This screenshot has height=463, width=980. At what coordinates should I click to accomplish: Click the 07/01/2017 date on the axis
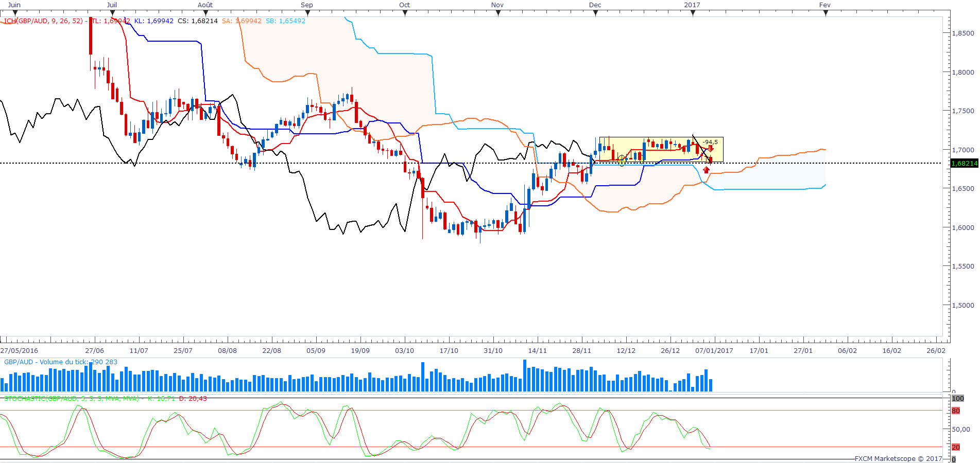click(714, 351)
